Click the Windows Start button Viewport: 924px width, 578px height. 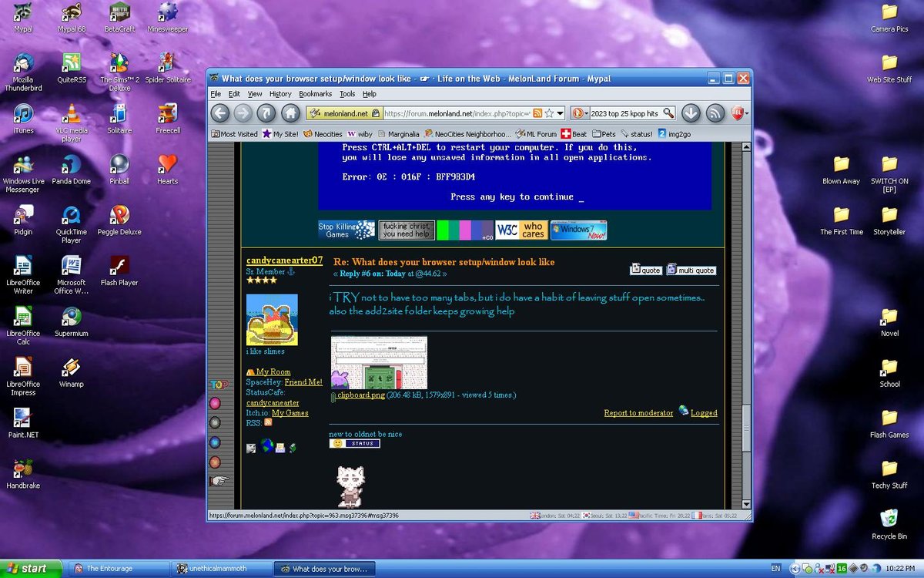(28, 569)
